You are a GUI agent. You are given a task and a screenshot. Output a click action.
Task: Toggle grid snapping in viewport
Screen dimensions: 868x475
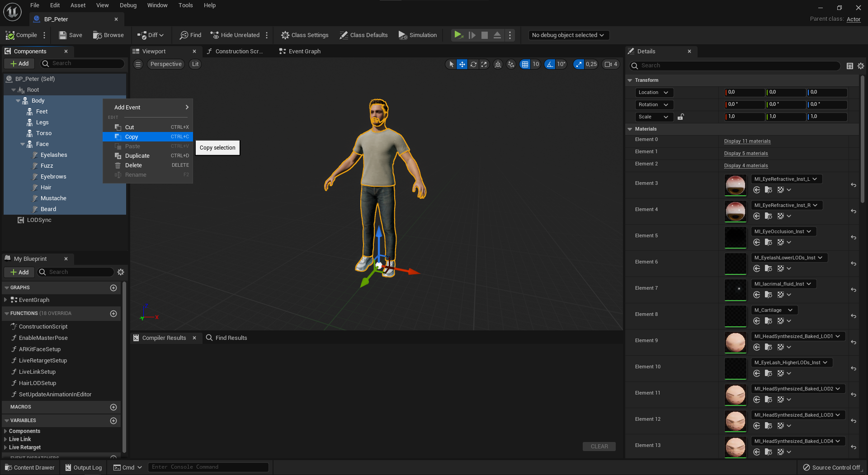[525, 64]
